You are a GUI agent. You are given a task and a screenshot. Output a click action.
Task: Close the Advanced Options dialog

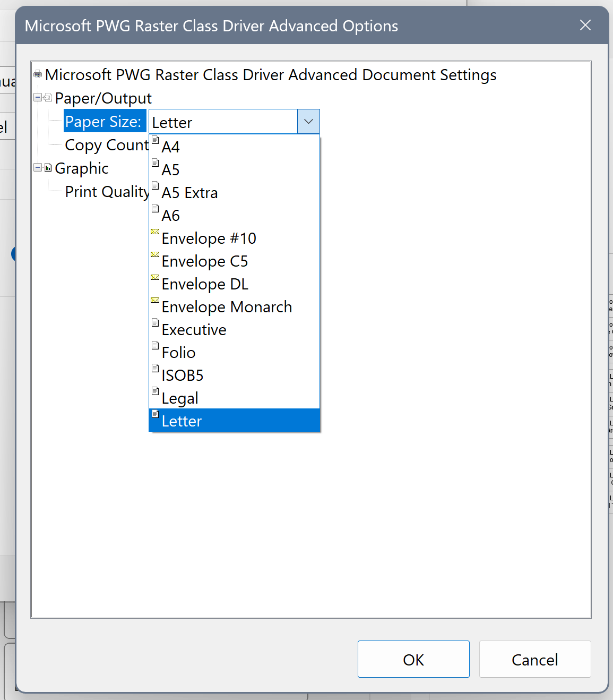coord(585,25)
